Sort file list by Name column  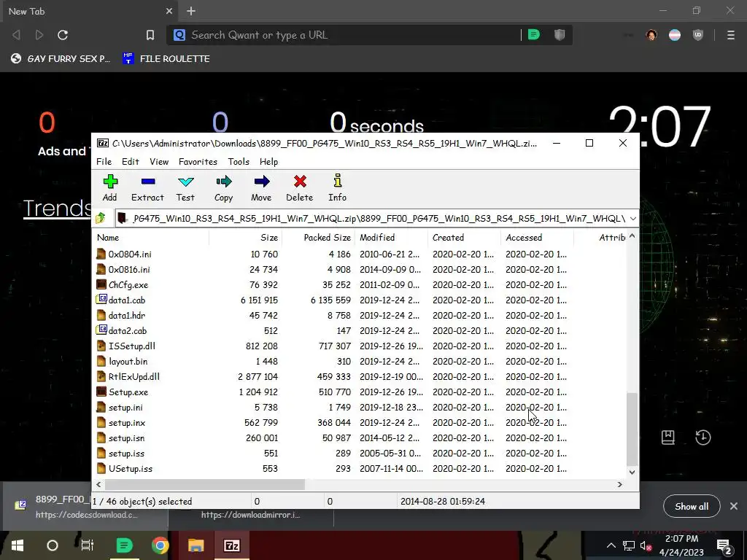click(x=152, y=237)
